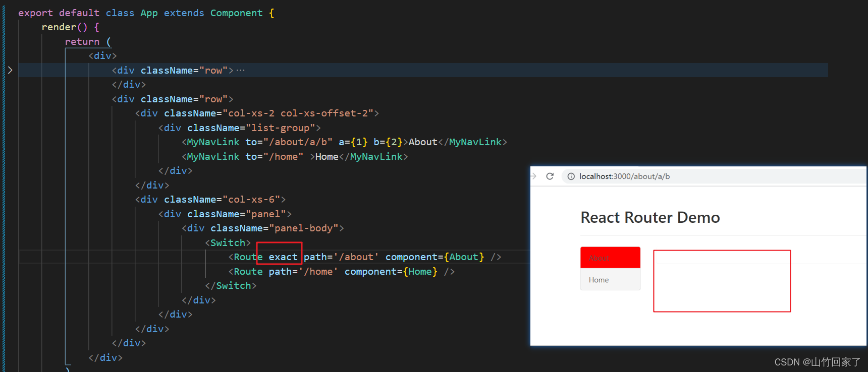Viewport: 868px width, 372px height.
Task: Reload the browser page
Action: 550,176
